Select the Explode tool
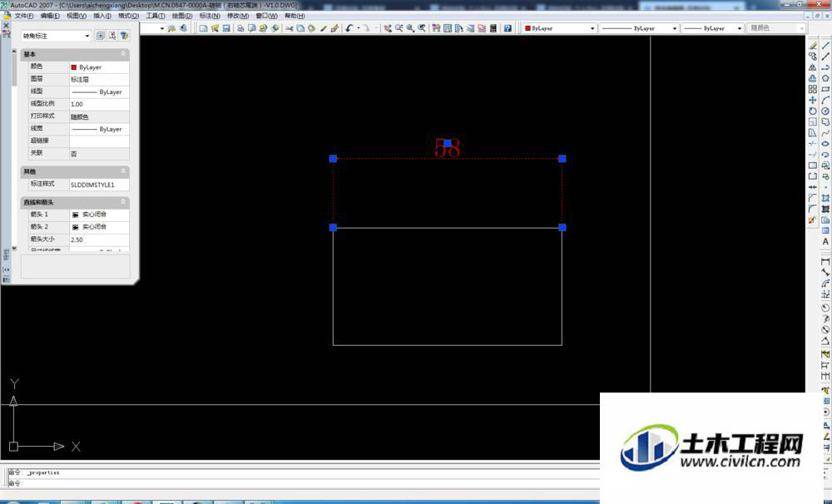The height and width of the screenshot is (504, 832). (813, 220)
